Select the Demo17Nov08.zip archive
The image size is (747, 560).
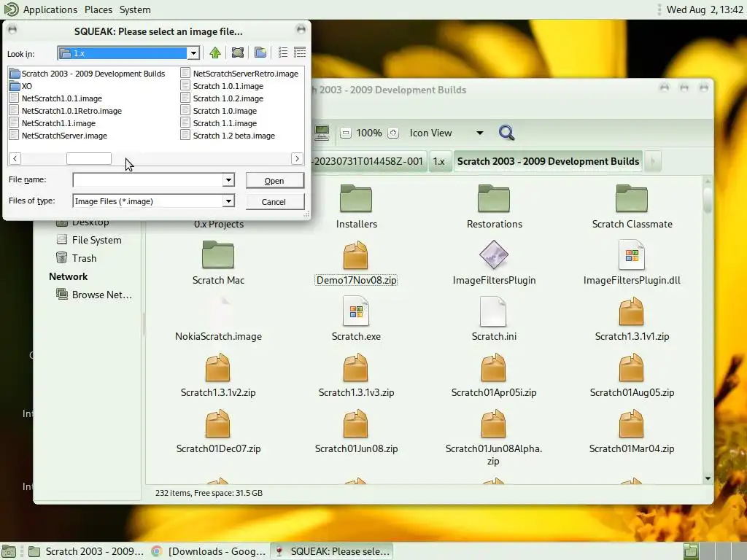[x=356, y=262]
